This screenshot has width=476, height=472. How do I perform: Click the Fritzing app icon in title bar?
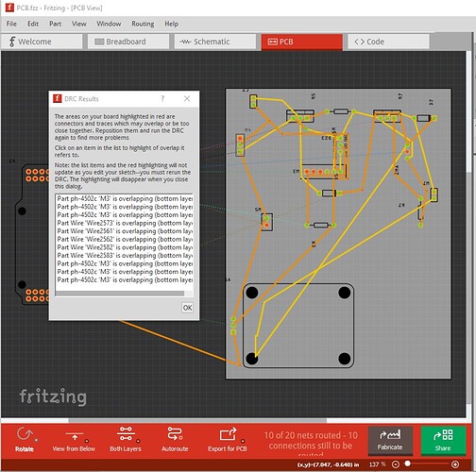(9, 7)
